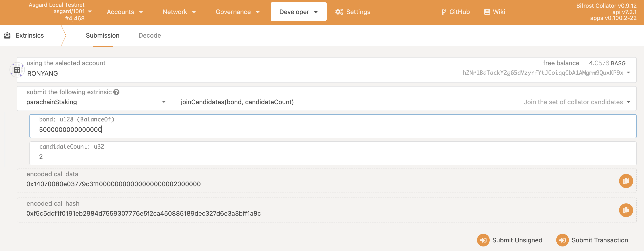Open the Accounts menu in navbar
644x251 pixels.
(x=124, y=12)
